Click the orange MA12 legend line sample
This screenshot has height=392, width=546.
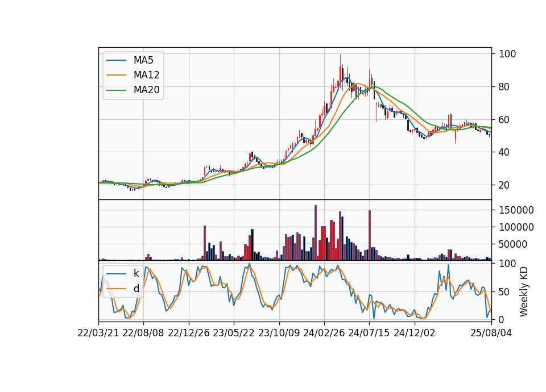[116, 75]
